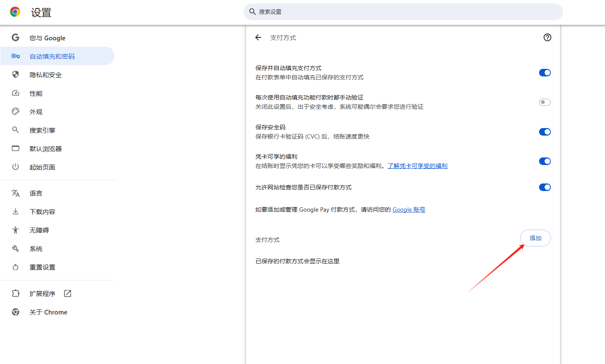Click the power icon beside 起始页面
Image resolution: width=605 pixels, height=364 pixels.
(x=16, y=167)
